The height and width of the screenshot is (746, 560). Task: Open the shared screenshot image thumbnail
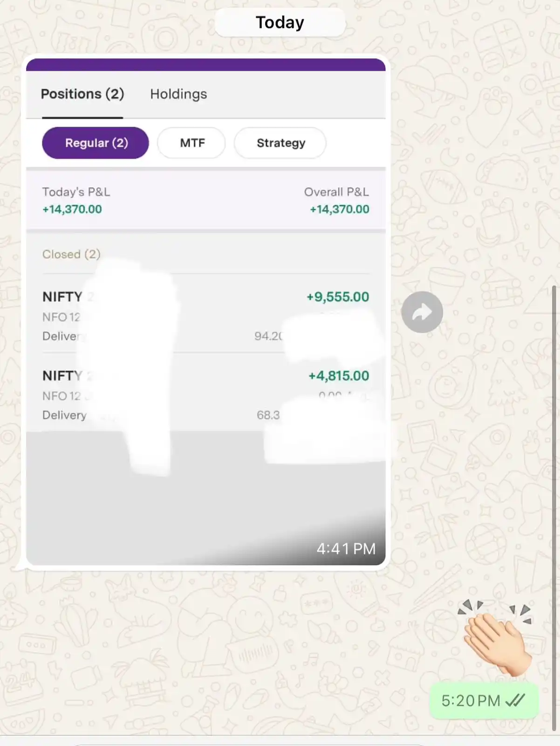(205, 312)
